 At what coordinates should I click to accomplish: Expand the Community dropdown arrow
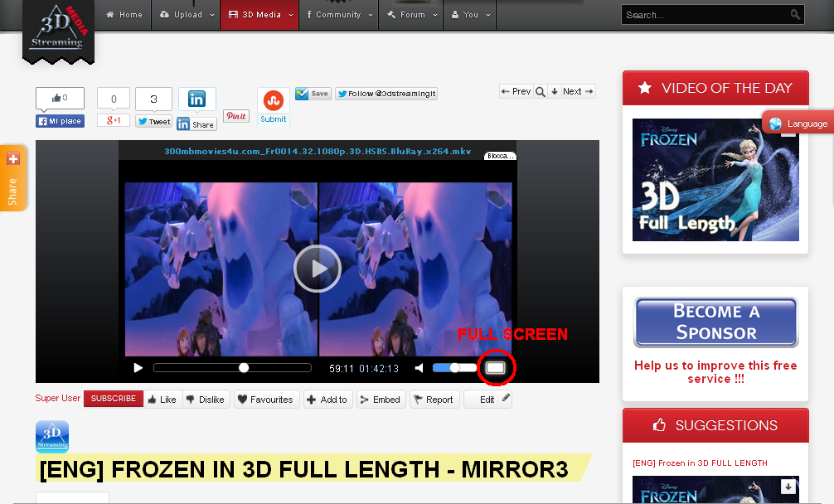371,15
